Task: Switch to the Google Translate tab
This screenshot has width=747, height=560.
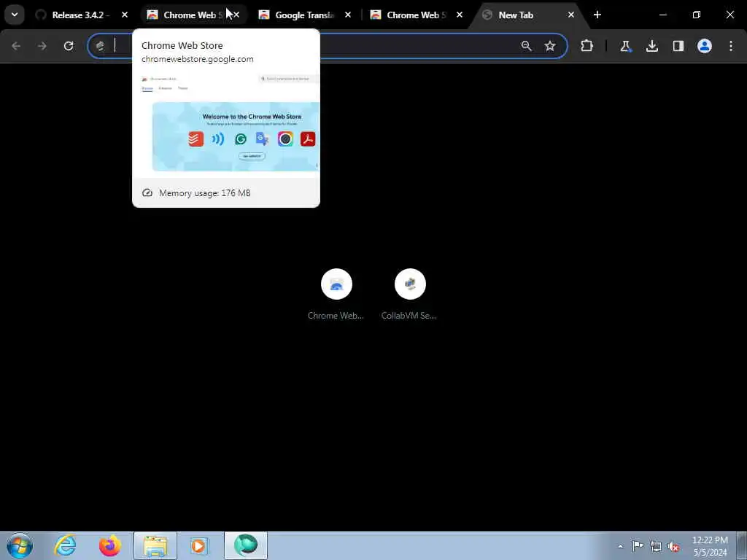Action: point(305,15)
